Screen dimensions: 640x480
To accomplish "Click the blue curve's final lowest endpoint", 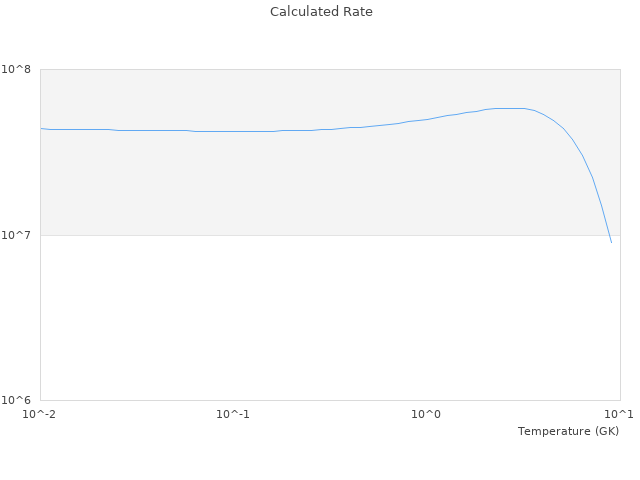I will click(611, 242).
